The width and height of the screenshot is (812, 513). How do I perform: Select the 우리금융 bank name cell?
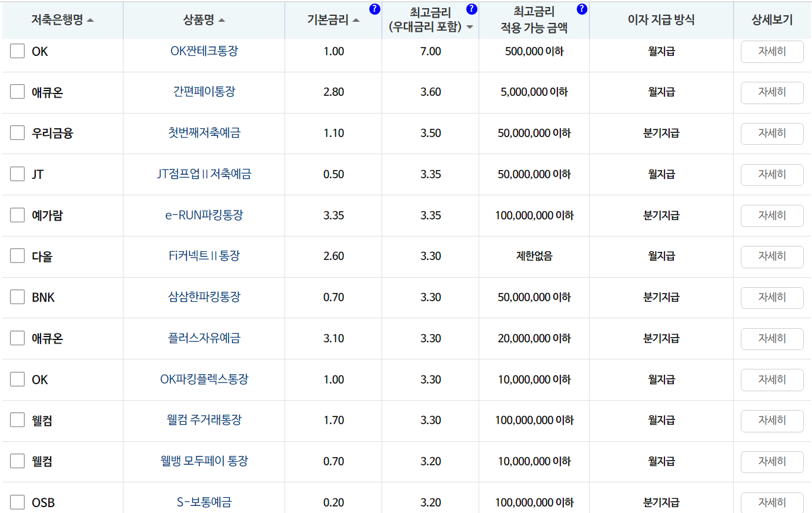point(52,134)
